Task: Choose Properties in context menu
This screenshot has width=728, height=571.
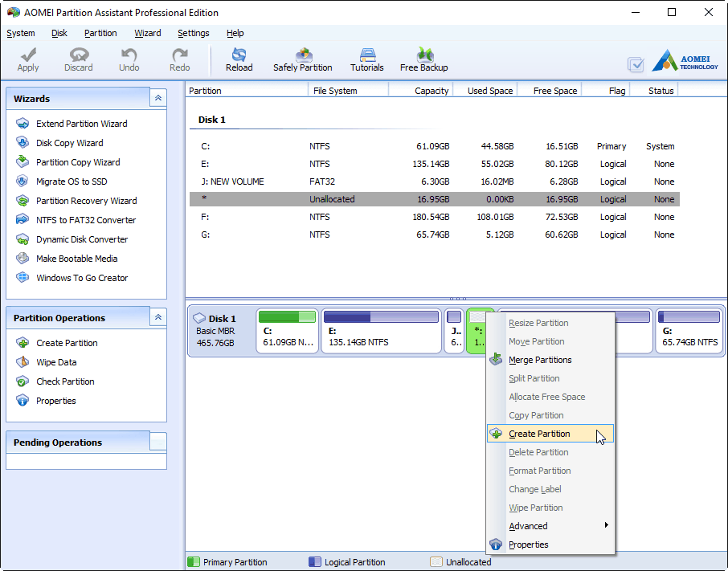Action: [550, 544]
